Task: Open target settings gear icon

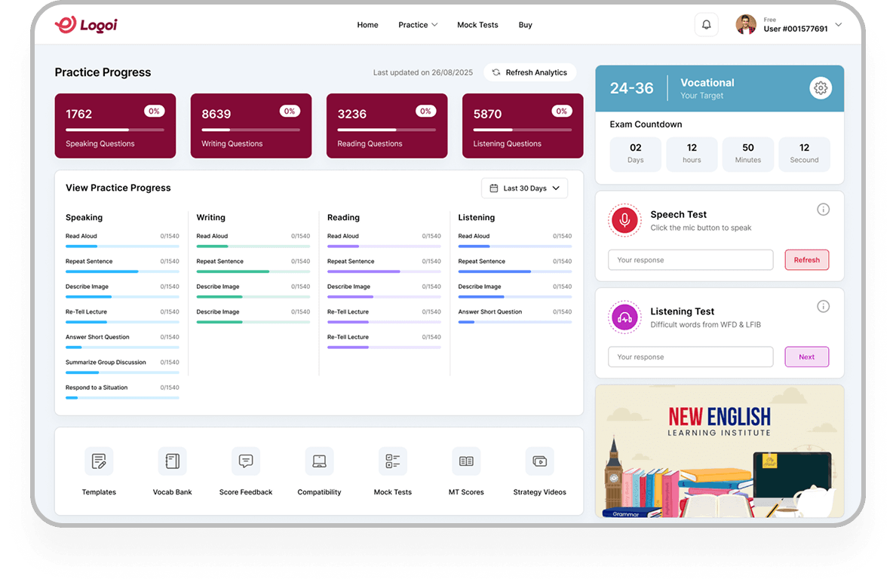Action: click(x=821, y=88)
